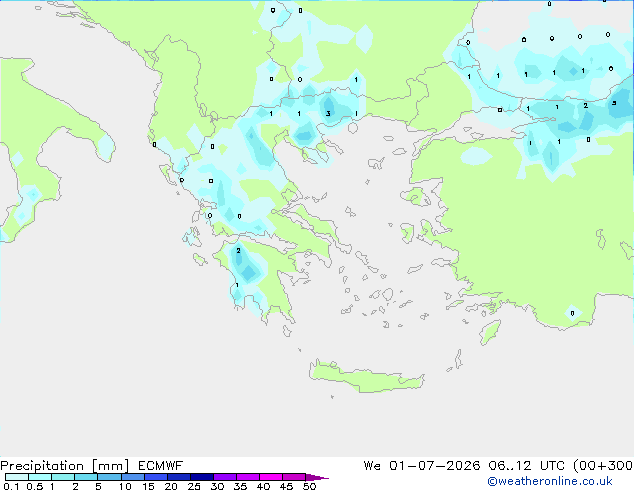The height and width of the screenshot is (490, 634).
Task: Select the 10–15 mm legend swatch
Action: click(133, 477)
